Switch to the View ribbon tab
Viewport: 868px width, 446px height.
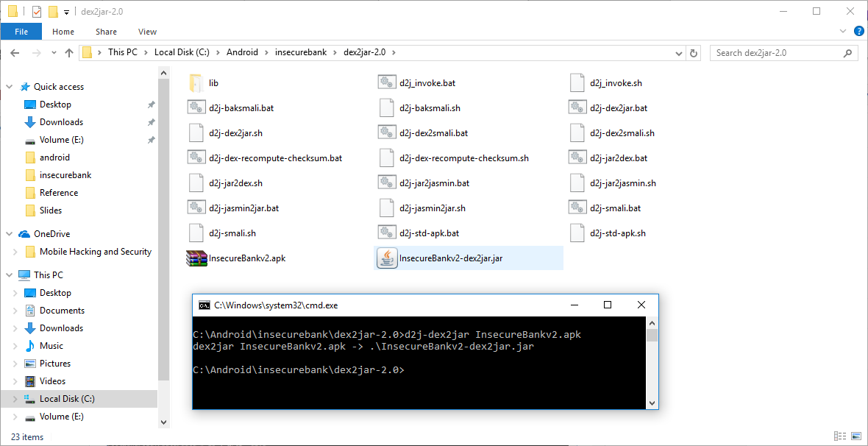[147, 32]
